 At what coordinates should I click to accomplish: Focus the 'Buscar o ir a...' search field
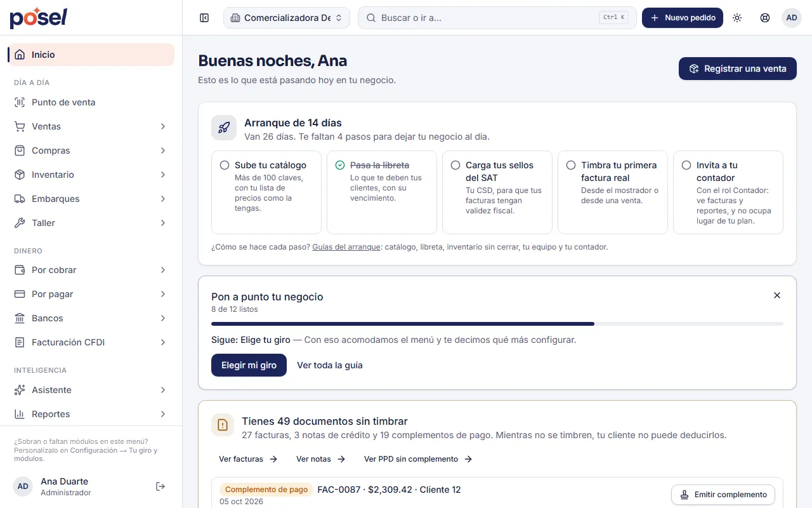click(x=497, y=18)
